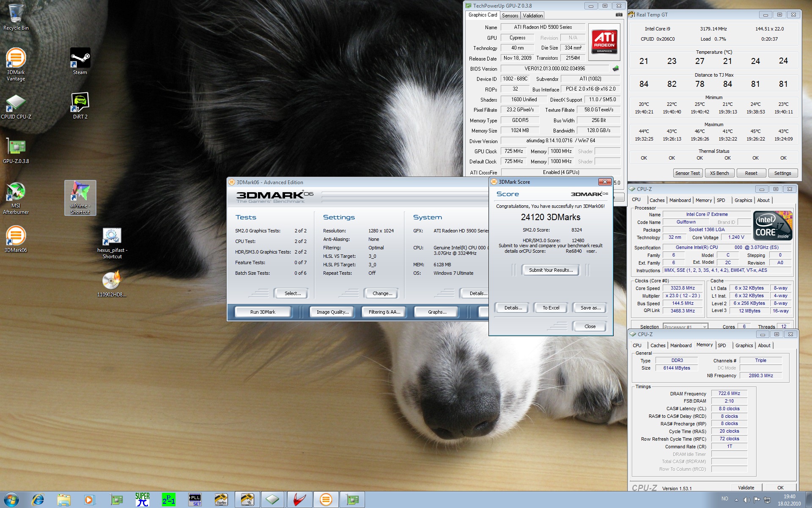The height and width of the screenshot is (508, 812).
Task: Click To Excel in the Score dialog
Action: point(551,308)
